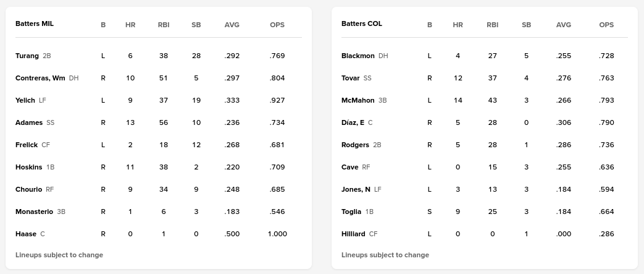This screenshot has height=274, width=644.
Task: Click Batters COL table header
Action: pyautogui.click(x=362, y=24)
